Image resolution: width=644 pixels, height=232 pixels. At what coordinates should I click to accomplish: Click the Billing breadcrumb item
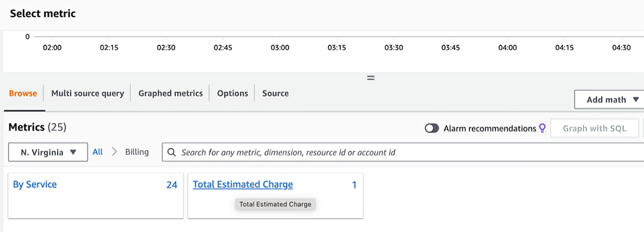point(137,152)
